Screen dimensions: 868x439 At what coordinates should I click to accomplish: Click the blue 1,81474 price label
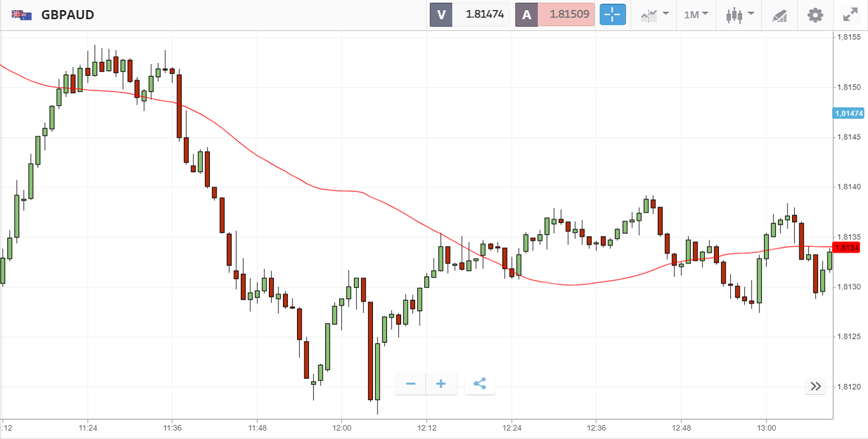848,113
